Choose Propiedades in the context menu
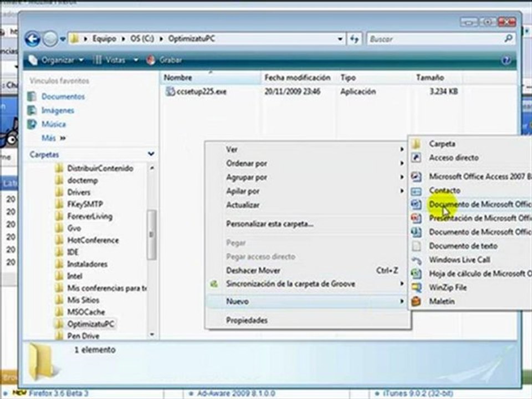 coord(308,320)
